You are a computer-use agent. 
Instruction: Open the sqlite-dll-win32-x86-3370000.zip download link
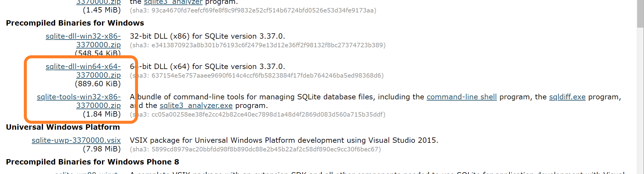click(x=83, y=40)
